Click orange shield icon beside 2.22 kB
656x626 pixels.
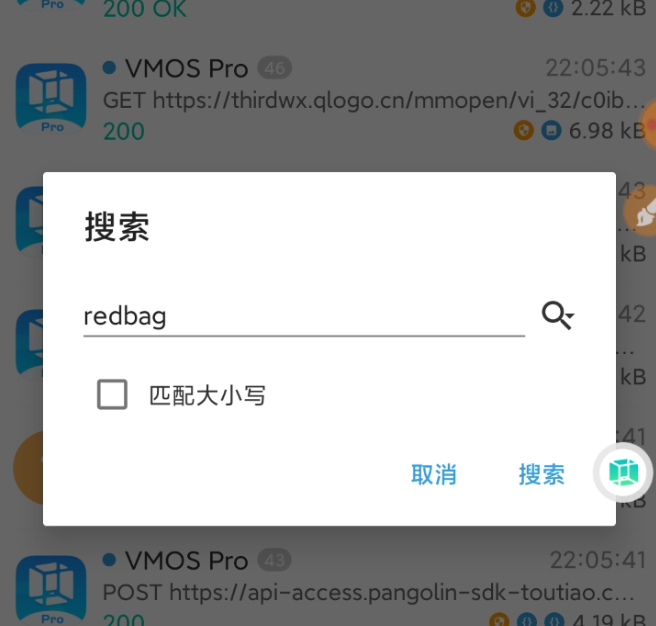coord(525,8)
